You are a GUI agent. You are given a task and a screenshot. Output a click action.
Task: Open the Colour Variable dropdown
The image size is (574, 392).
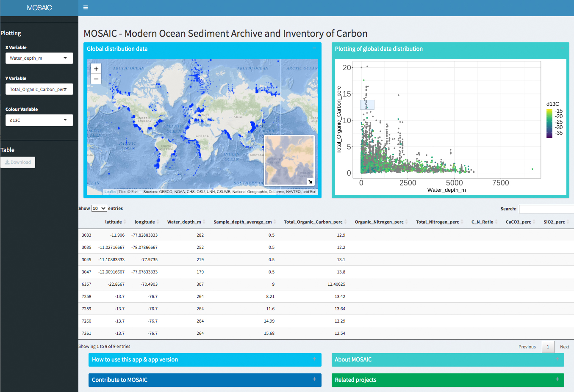[39, 120]
